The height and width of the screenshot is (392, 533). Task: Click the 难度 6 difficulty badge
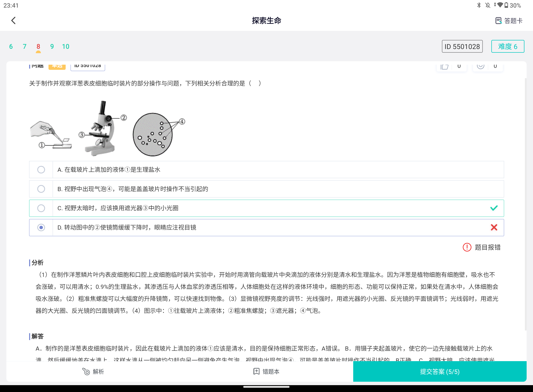(508, 46)
